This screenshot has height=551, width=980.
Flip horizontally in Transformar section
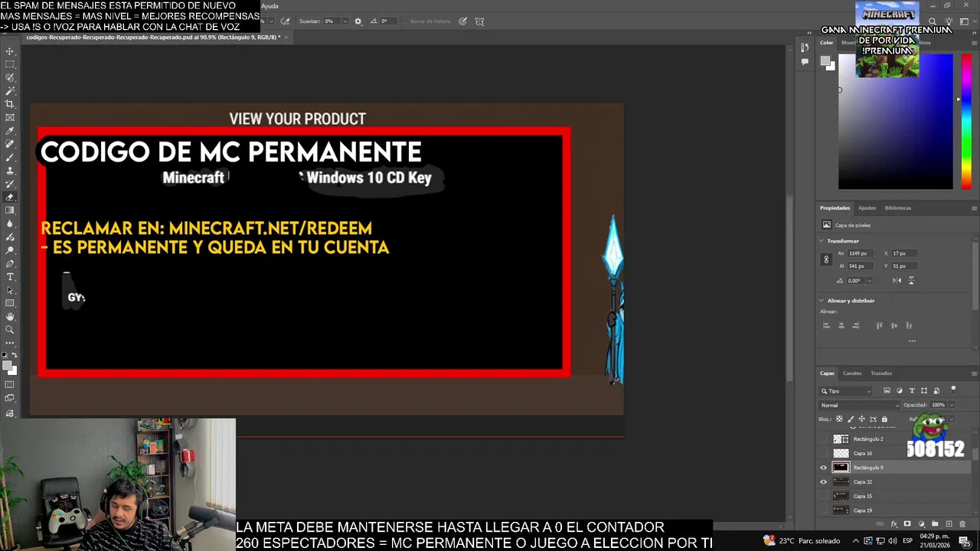897,280
